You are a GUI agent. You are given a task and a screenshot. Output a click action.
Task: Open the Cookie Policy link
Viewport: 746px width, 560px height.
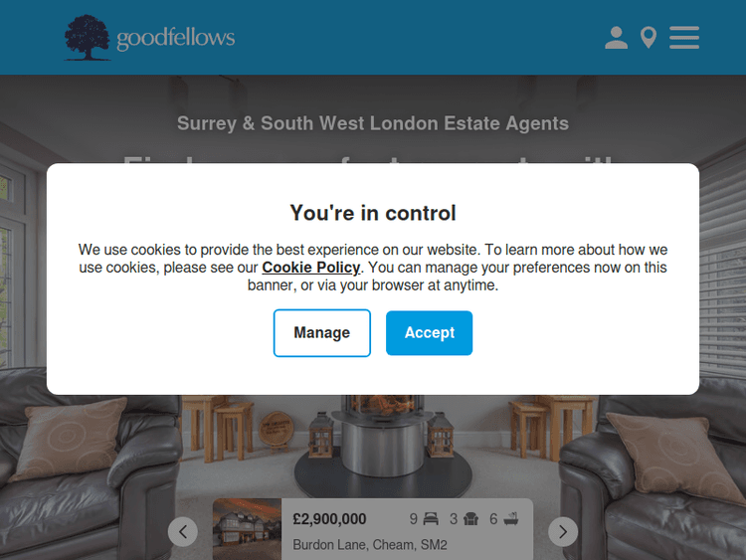click(311, 268)
